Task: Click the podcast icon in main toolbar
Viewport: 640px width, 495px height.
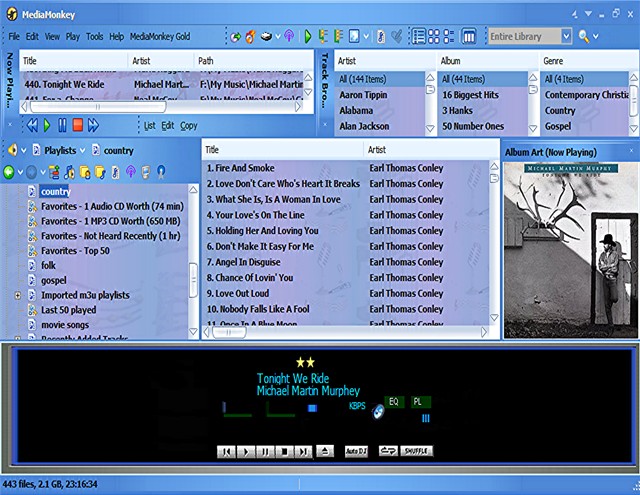Action: 289,36
